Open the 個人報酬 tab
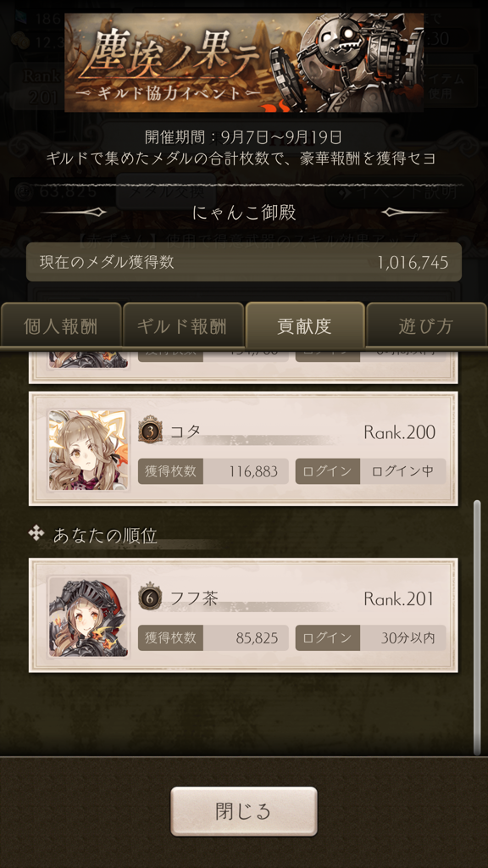This screenshot has height=868, width=488. [61, 326]
